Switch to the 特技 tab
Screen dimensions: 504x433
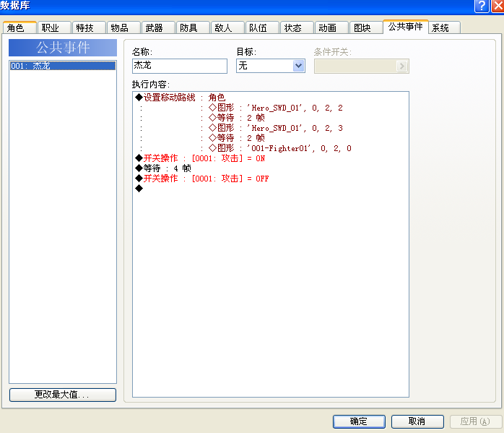pyautogui.click(x=89, y=27)
